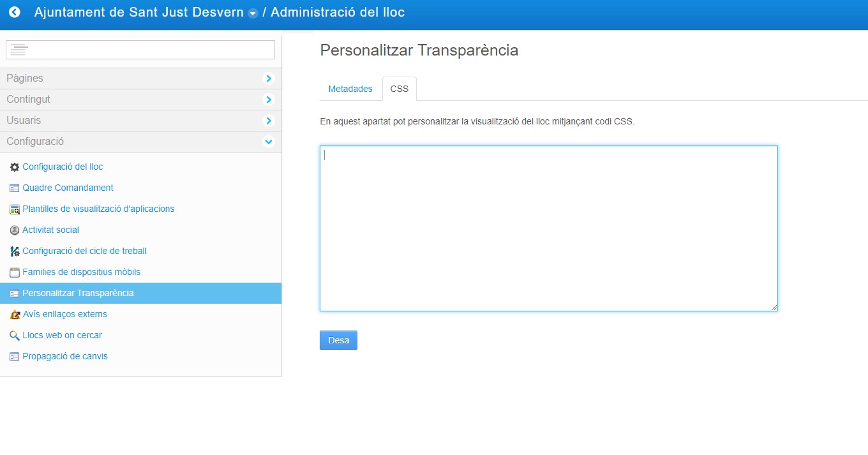Select the CSS tab
Screen dimensions: 868x455
[400, 89]
